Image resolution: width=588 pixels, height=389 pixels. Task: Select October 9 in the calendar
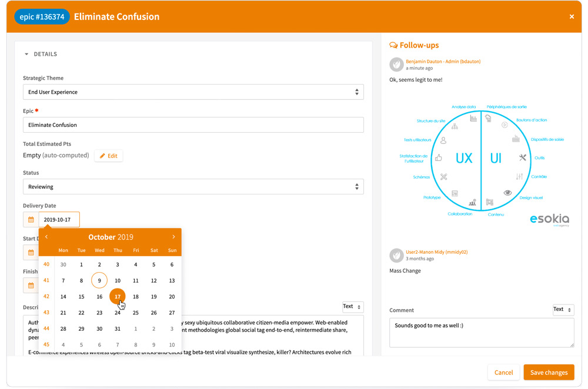click(99, 281)
